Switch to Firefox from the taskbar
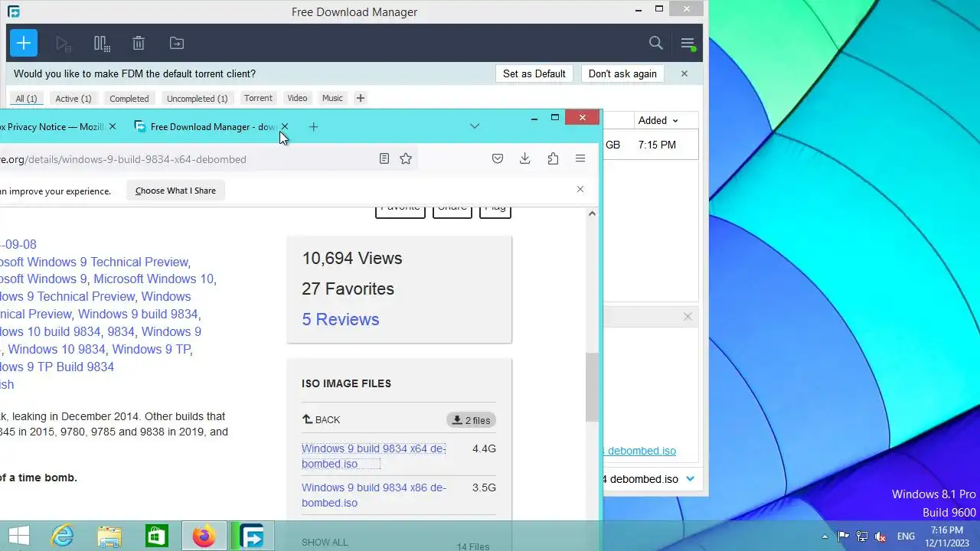 pos(204,536)
